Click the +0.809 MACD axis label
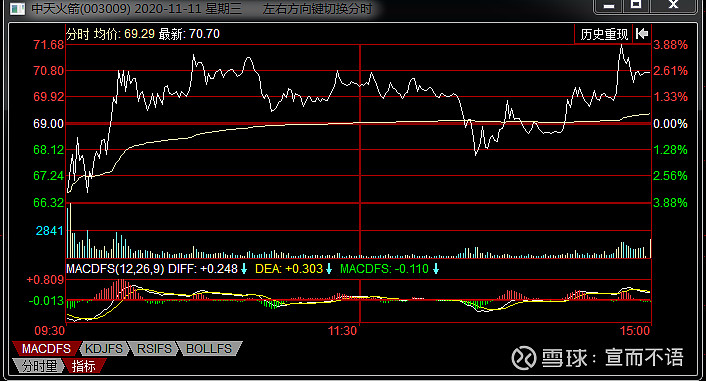This screenshot has height=381, width=706. (x=45, y=280)
